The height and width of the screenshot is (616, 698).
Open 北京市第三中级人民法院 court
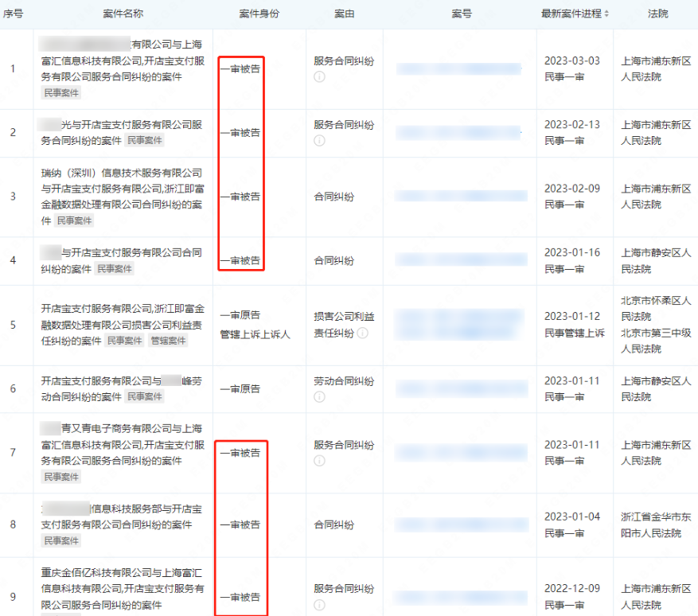click(x=656, y=341)
